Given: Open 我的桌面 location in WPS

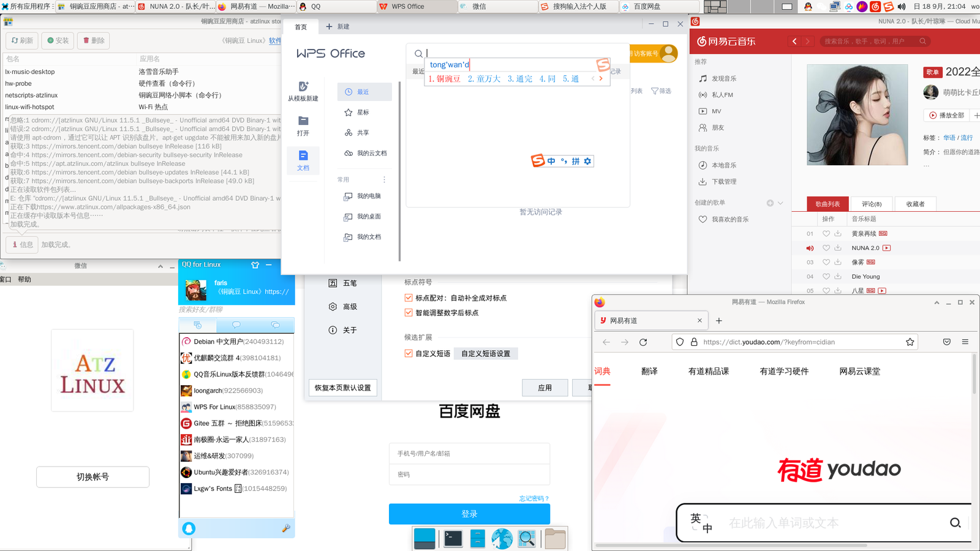Looking at the screenshot, I should pos(363,217).
